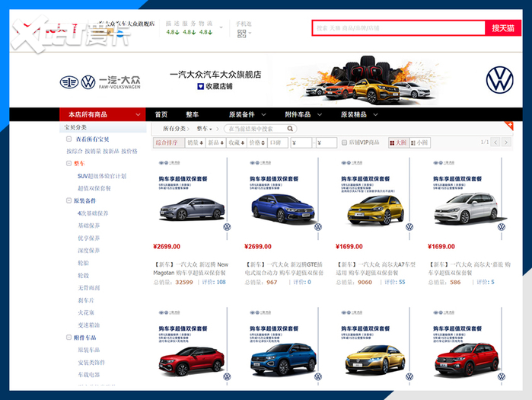Click the search-in-results input field

(255, 129)
